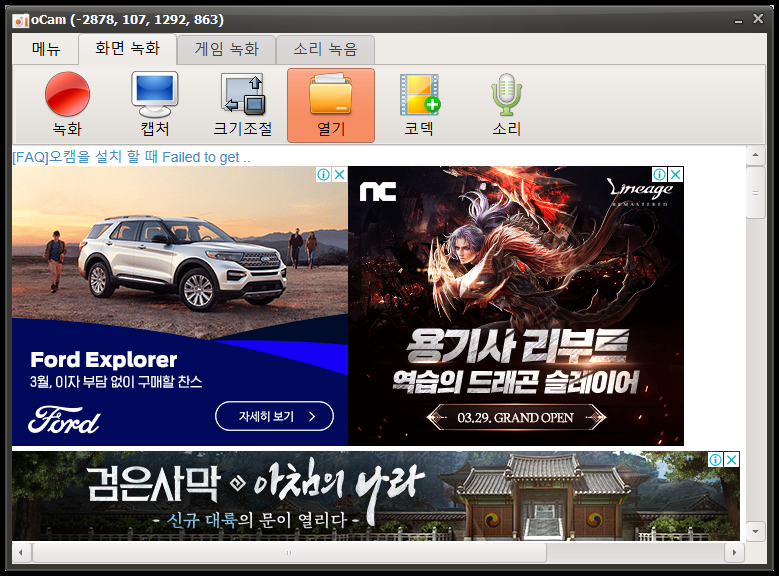
Task: Click the vertical scrollbar thumb
Action: (755, 192)
